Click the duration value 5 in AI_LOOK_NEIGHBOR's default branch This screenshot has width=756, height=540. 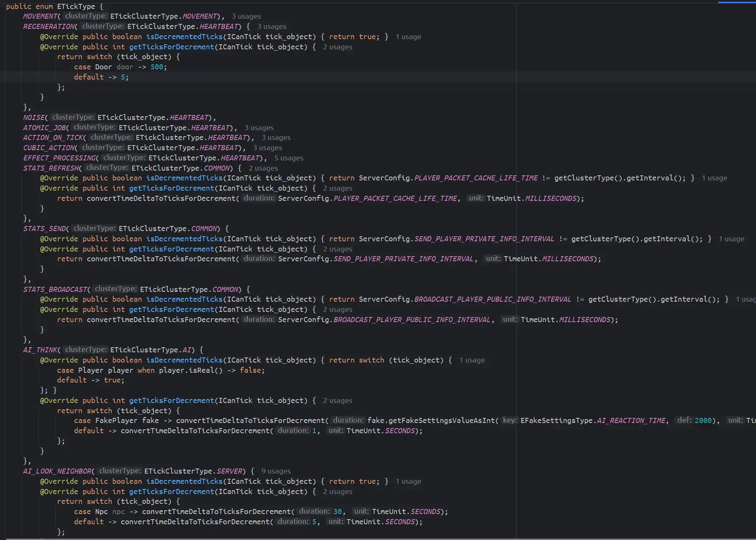(314, 522)
